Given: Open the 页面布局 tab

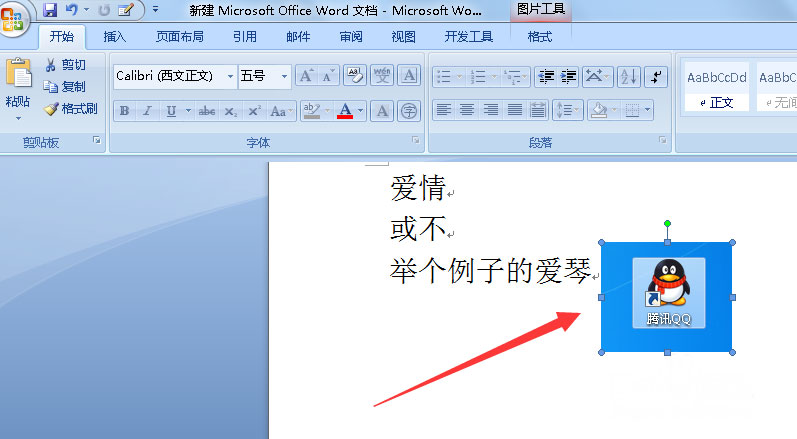Looking at the screenshot, I should point(180,37).
